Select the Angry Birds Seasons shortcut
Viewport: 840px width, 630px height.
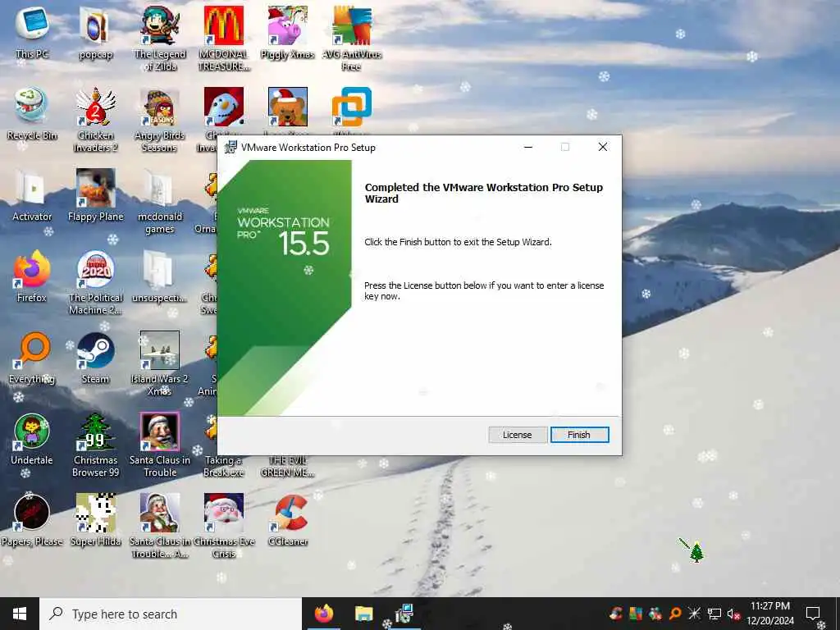click(160, 120)
